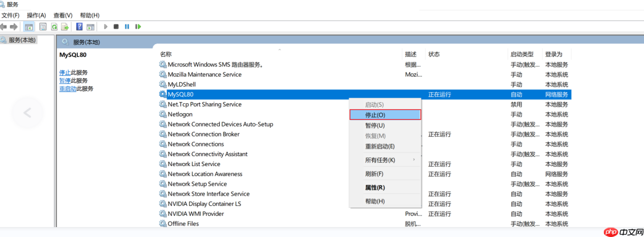Click the gear icon beside Network Connection Broker
This screenshot has width=644, height=237.
click(163, 134)
